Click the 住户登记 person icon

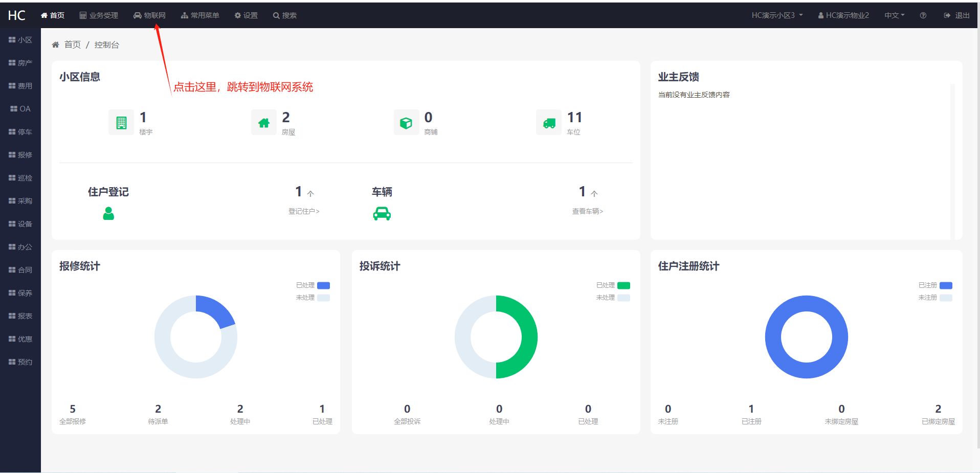(108, 213)
